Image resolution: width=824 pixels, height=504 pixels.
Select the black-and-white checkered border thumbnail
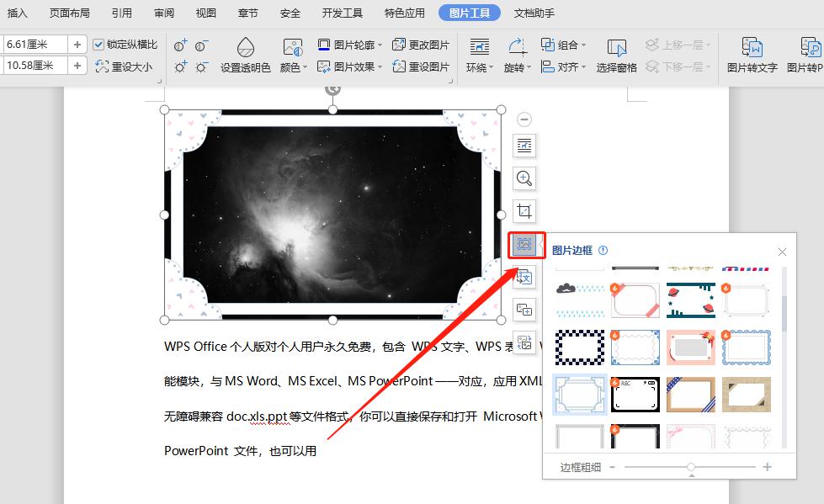[x=580, y=347]
